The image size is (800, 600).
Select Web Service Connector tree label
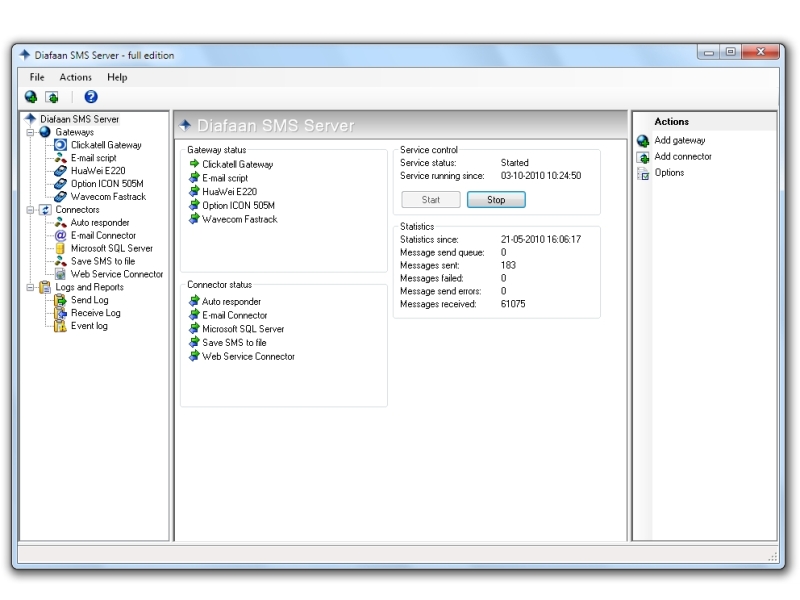[x=117, y=274]
